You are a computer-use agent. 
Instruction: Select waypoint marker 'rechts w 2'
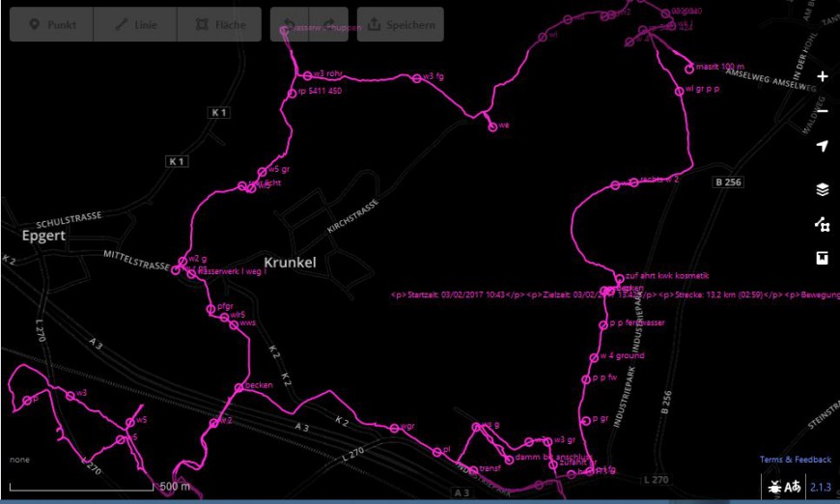(x=633, y=182)
